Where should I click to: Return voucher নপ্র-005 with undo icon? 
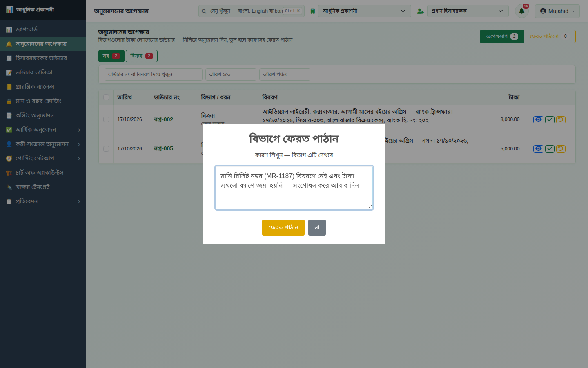coord(561,148)
